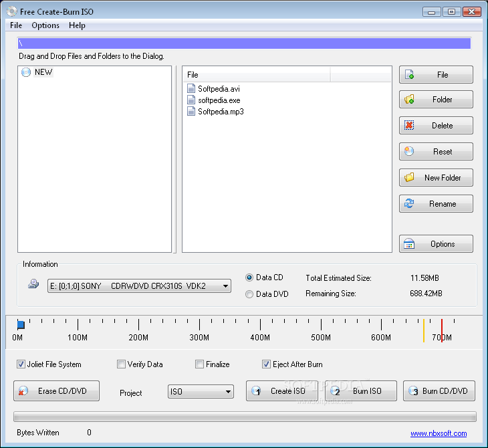Enable the Verify Data checkbox
This screenshot has width=488, height=448.
click(x=122, y=364)
